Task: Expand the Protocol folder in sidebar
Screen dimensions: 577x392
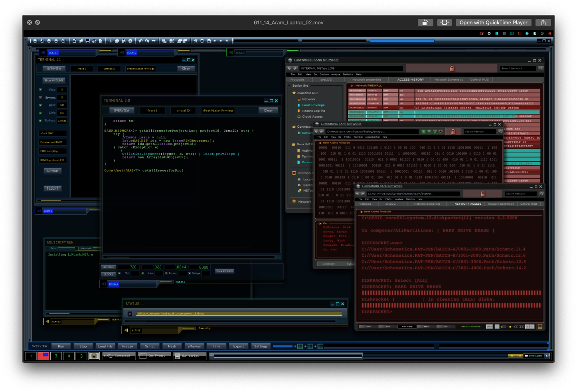Action: click(x=294, y=173)
